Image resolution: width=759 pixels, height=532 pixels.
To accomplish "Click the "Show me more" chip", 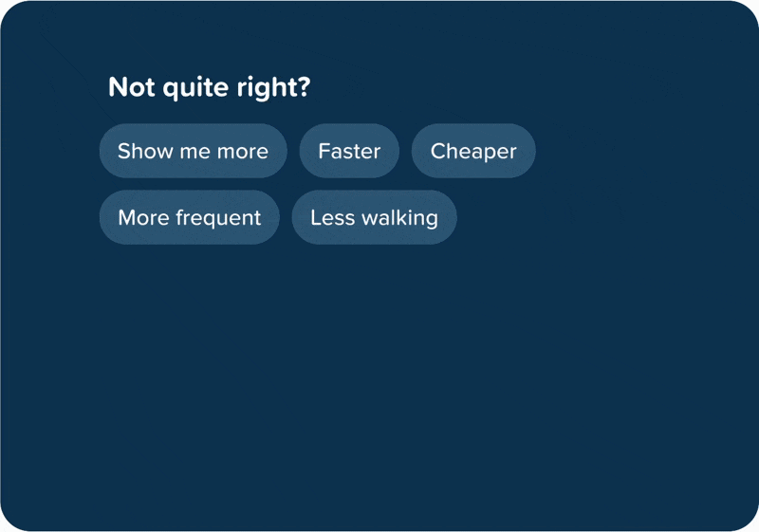I will (193, 151).
